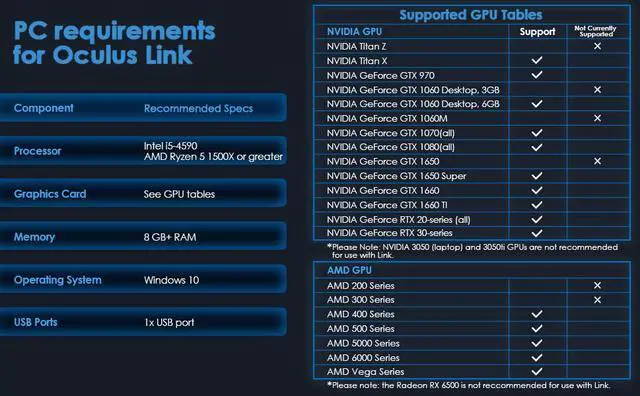The height and width of the screenshot is (396, 640).
Task: Select the checkmark for GTX 1650 Super
Action: point(537,176)
